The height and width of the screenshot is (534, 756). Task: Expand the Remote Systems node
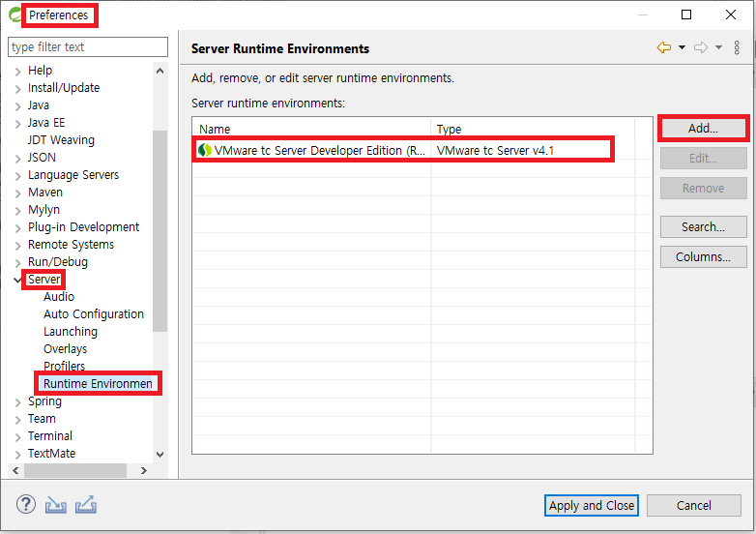click(x=17, y=246)
